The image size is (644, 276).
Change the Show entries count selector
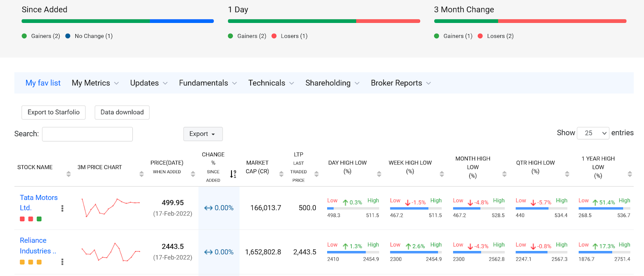[x=593, y=133]
